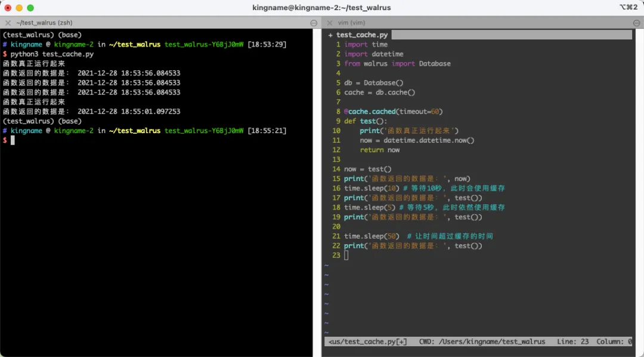Click the empty line 23 cursor in vim
The width and height of the screenshot is (644, 357).
(x=346, y=256)
